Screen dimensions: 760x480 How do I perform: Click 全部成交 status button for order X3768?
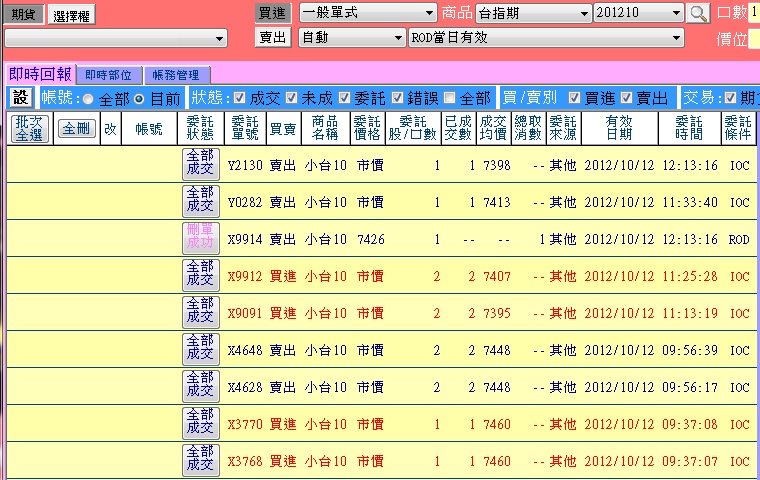pyautogui.click(x=201, y=460)
